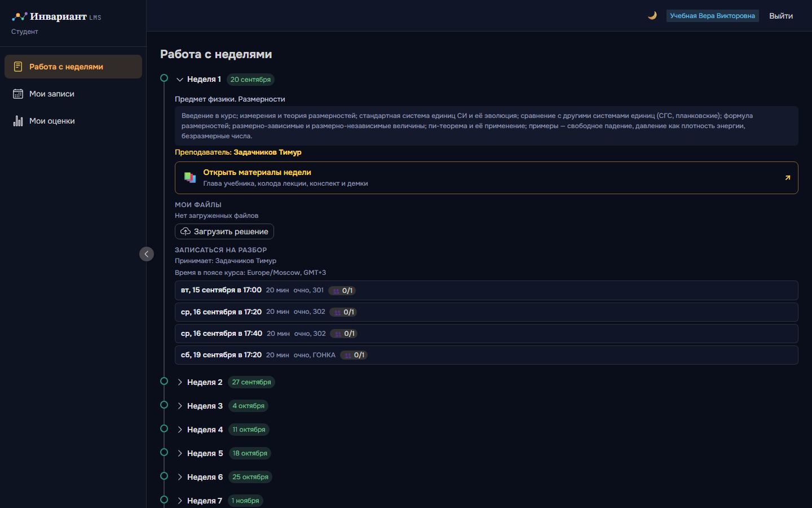
Task: Select slot вт, 15 сентября в 17:00
Action: [x=487, y=291]
